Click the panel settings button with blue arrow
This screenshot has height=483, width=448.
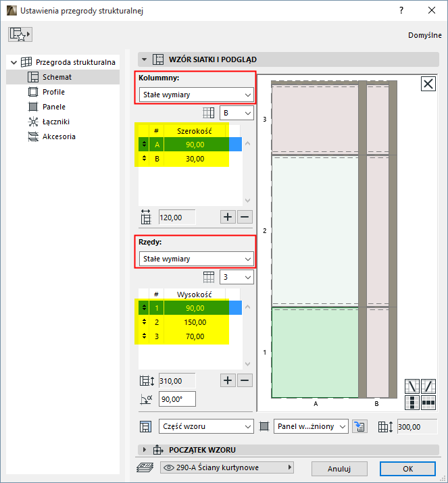[x=360, y=427]
